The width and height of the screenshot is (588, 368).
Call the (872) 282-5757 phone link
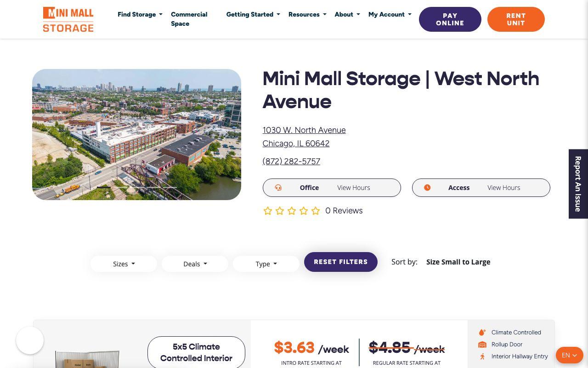(x=291, y=161)
